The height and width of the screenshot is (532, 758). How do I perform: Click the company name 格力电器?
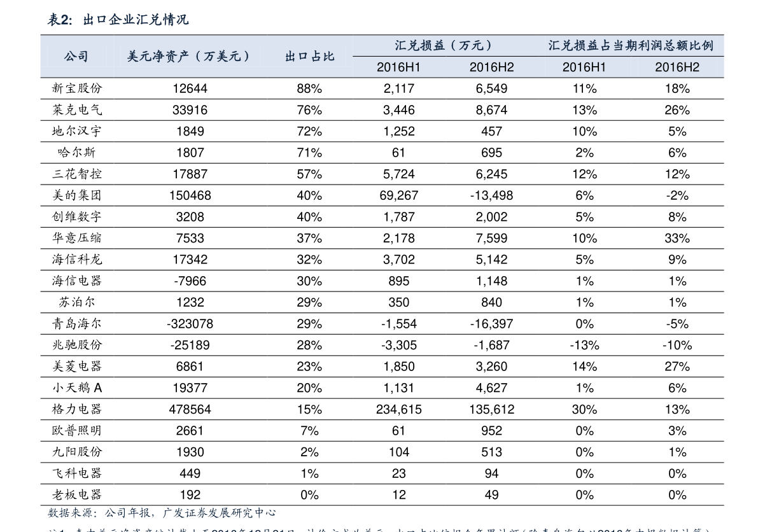coord(77,409)
